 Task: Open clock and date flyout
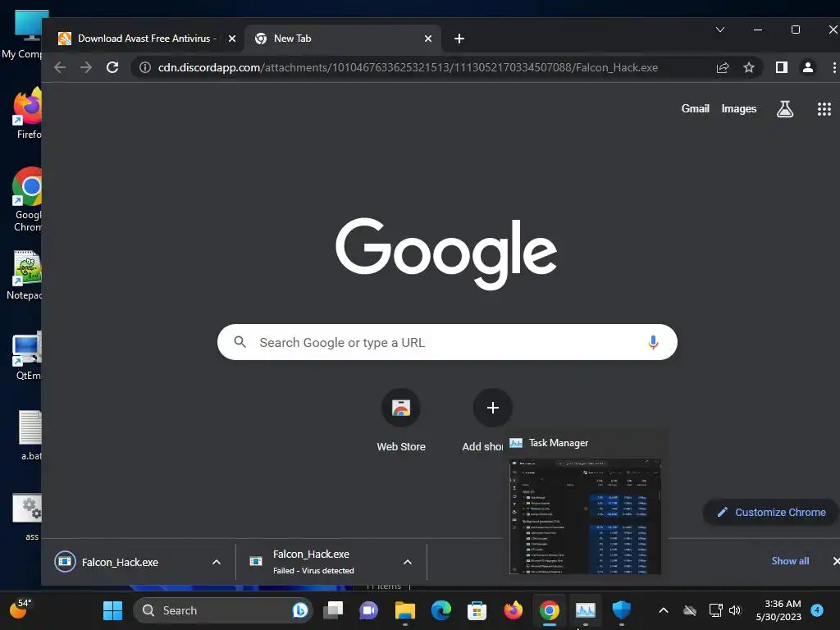pyautogui.click(x=778, y=610)
